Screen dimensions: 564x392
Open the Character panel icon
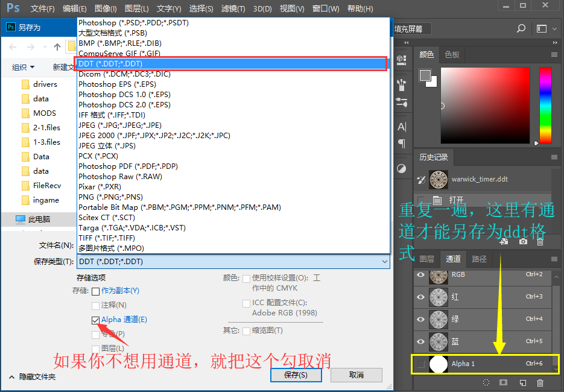(402, 127)
